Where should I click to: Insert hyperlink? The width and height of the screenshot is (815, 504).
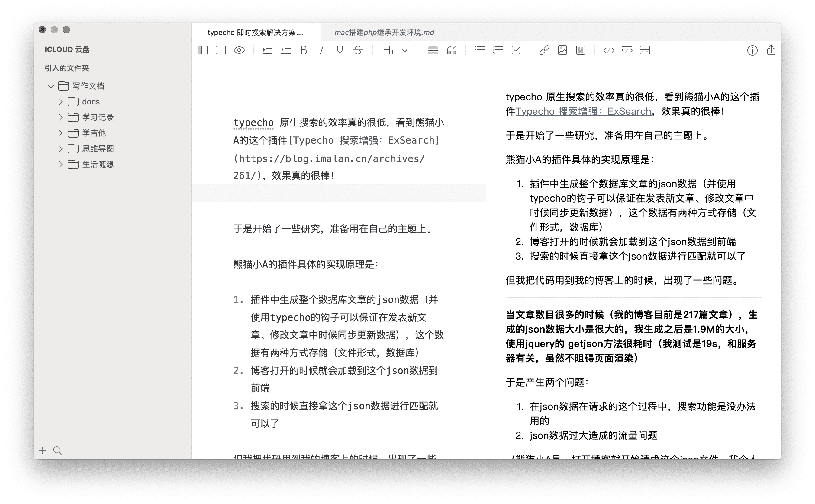click(x=544, y=50)
